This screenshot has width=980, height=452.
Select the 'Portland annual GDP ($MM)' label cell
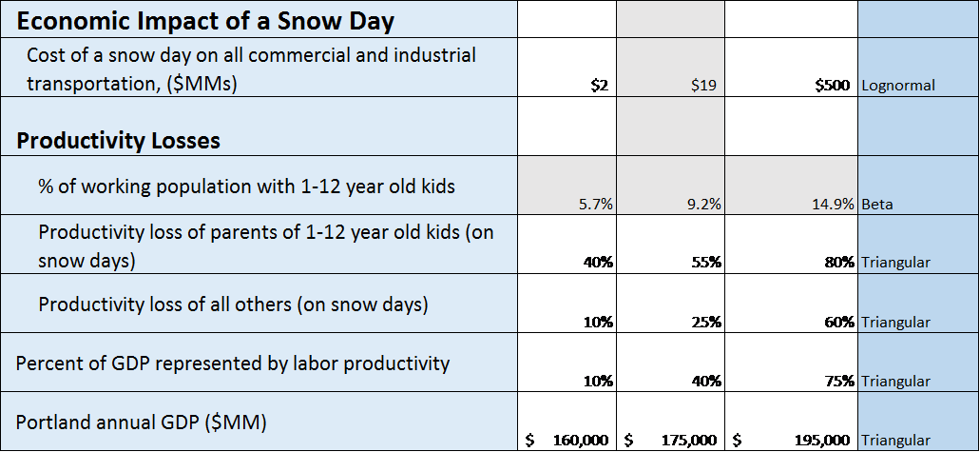[259, 422]
